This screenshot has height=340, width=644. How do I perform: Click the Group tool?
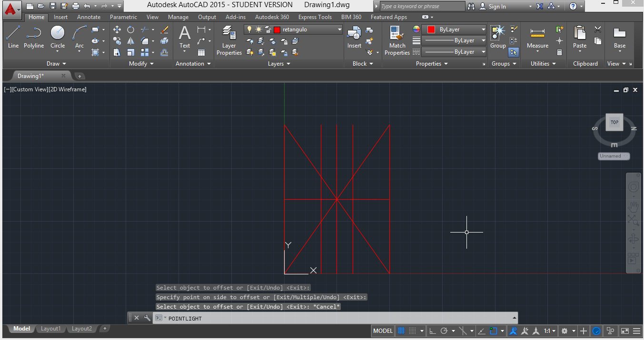click(498, 37)
